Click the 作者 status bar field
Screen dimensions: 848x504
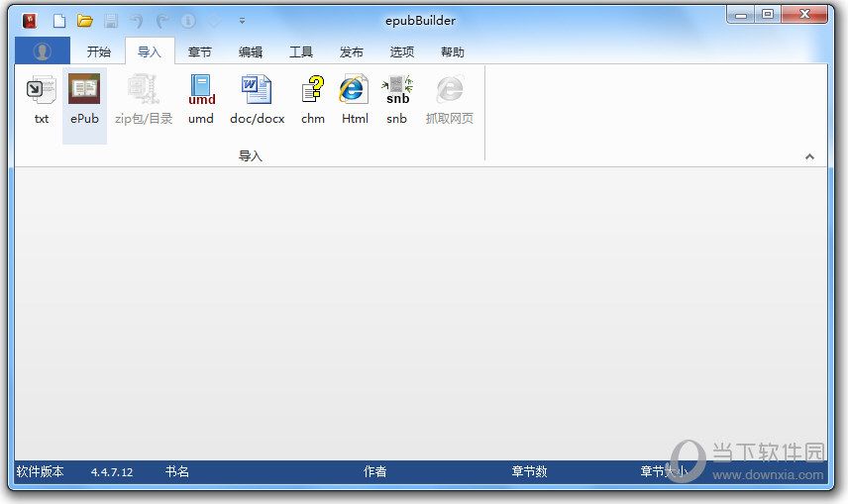374,471
